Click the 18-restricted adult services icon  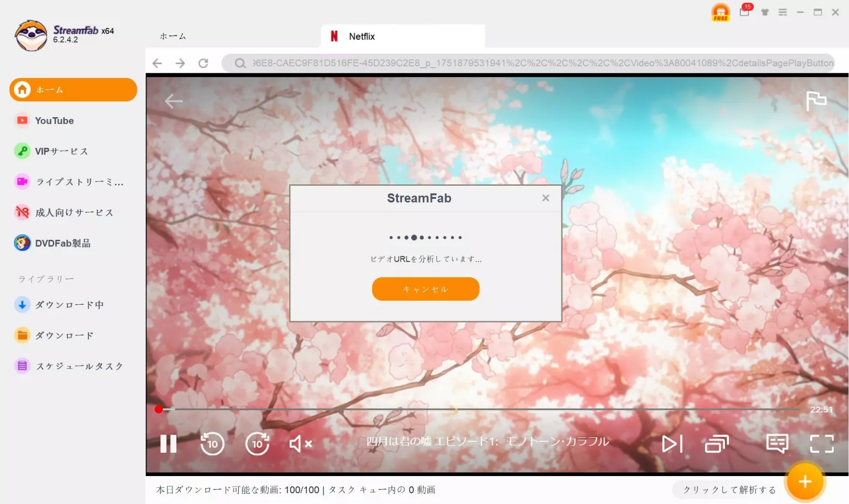click(x=22, y=212)
